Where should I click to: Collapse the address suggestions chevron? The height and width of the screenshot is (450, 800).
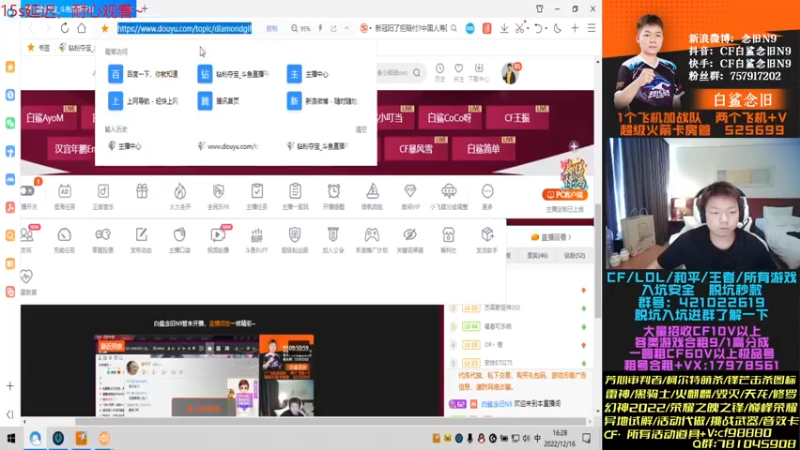(x=347, y=29)
